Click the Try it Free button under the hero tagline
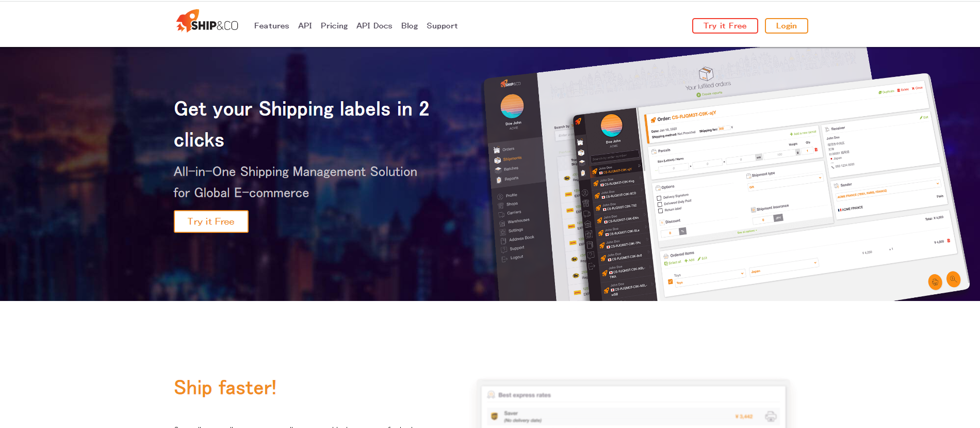Image resolution: width=980 pixels, height=428 pixels. tap(211, 221)
